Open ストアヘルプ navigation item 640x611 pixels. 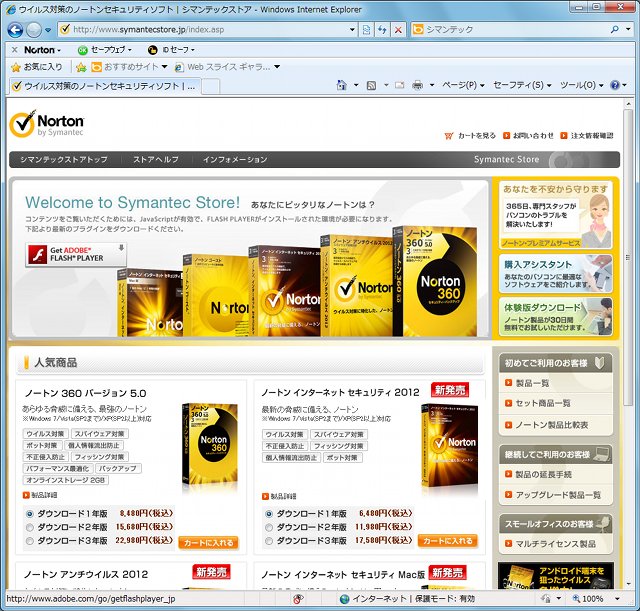tap(156, 160)
